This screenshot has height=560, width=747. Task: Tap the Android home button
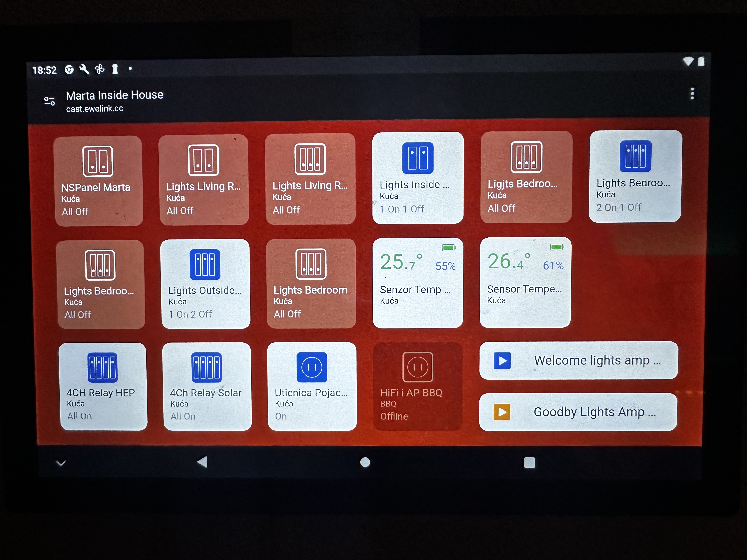pos(365,462)
